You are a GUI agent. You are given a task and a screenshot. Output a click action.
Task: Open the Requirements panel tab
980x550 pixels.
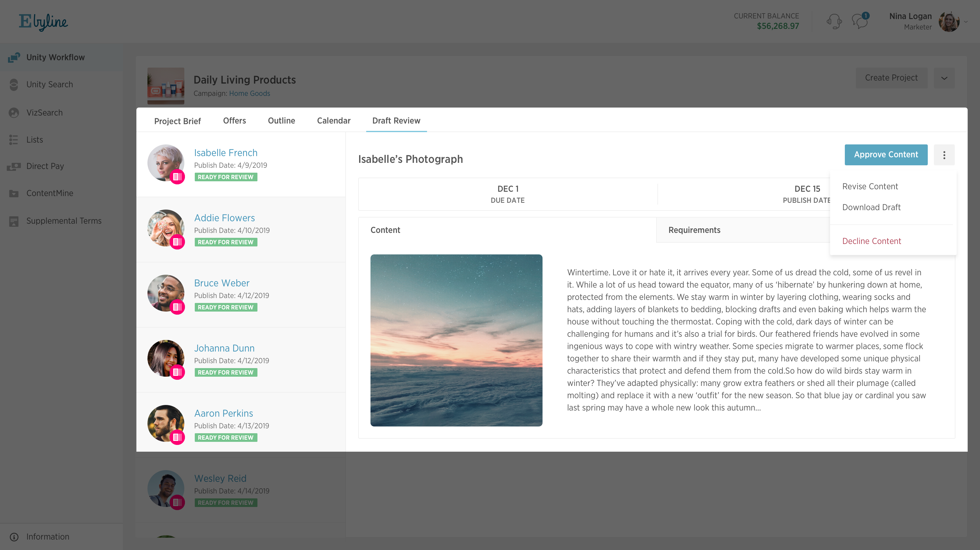pos(743,230)
